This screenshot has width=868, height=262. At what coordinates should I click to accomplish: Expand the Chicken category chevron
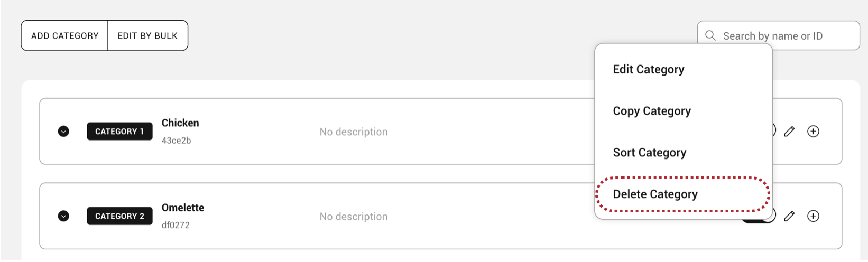tap(63, 132)
